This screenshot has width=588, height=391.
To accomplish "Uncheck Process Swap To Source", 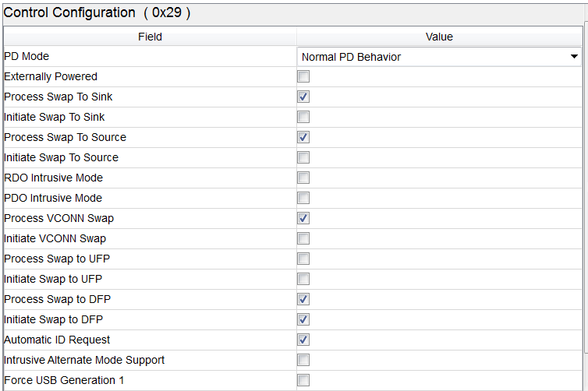I will click(303, 137).
